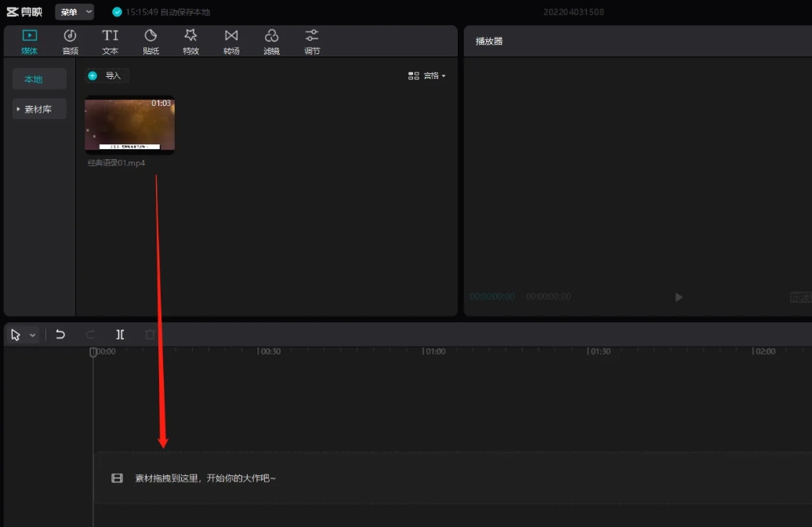Image resolution: width=812 pixels, height=527 pixels.
Task: Select the 经典语录01.mp4 video thumbnail
Action: point(129,125)
